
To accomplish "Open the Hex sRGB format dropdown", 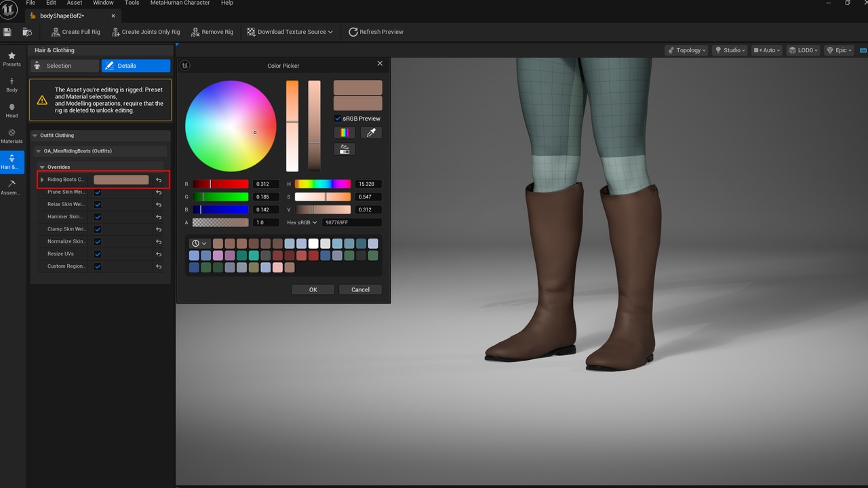I will coord(302,222).
